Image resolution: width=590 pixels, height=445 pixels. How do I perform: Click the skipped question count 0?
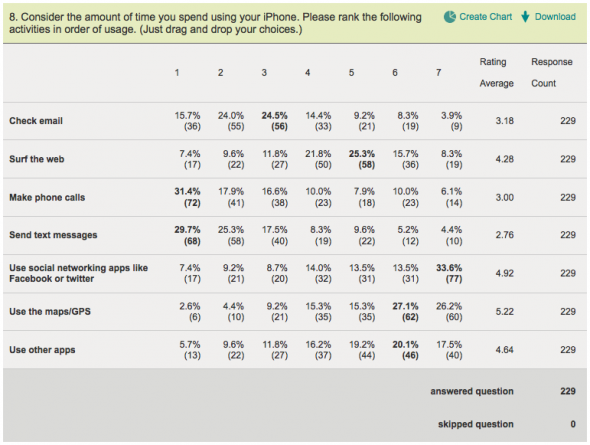(573, 424)
